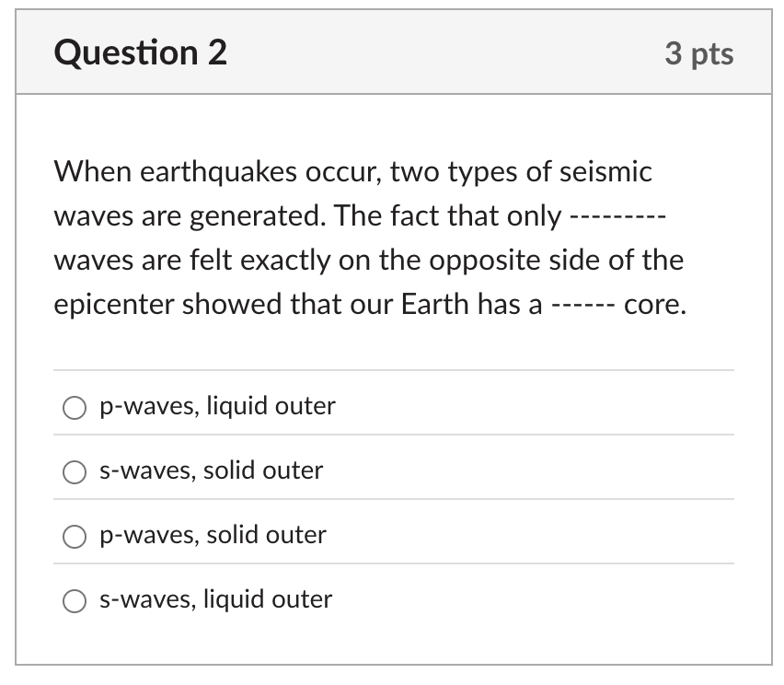Viewport: 784px width, 685px height.
Task: Click the 'p-waves, liquid outer' answer text
Action: click(217, 405)
